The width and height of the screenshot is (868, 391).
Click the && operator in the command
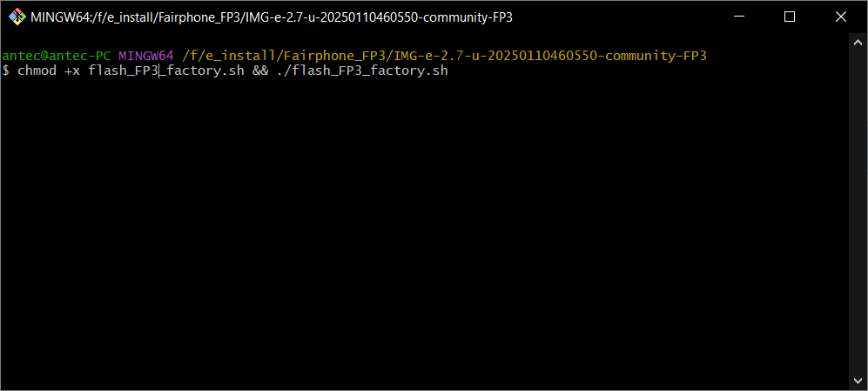pos(262,71)
